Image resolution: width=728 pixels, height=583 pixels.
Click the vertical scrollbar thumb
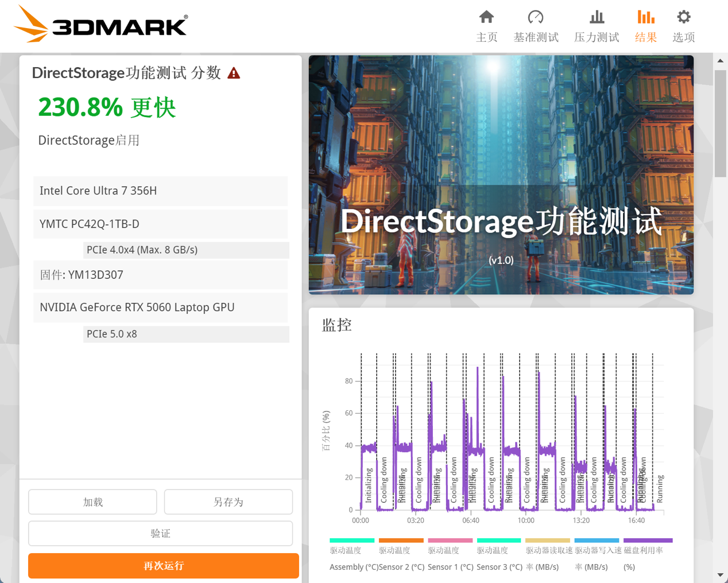(721, 123)
